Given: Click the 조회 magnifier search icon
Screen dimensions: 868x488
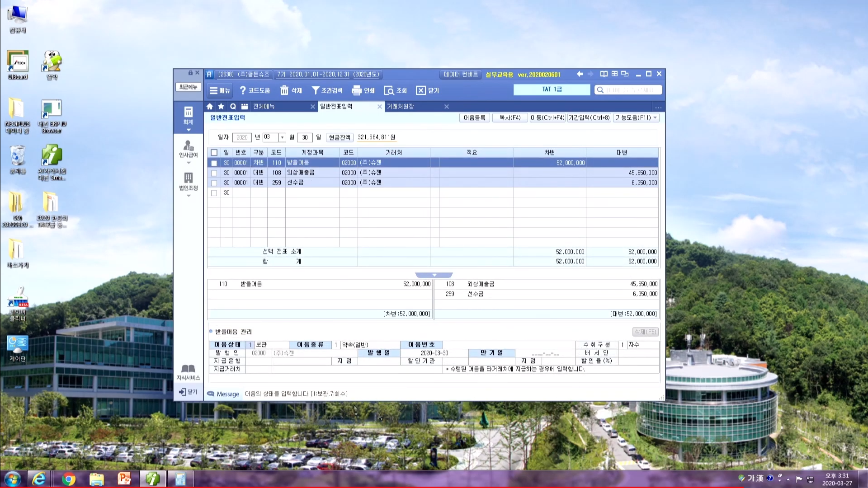Looking at the screenshot, I should (389, 90).
